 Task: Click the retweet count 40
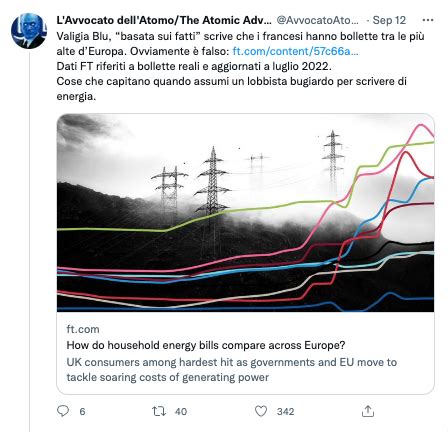(181, 412)
